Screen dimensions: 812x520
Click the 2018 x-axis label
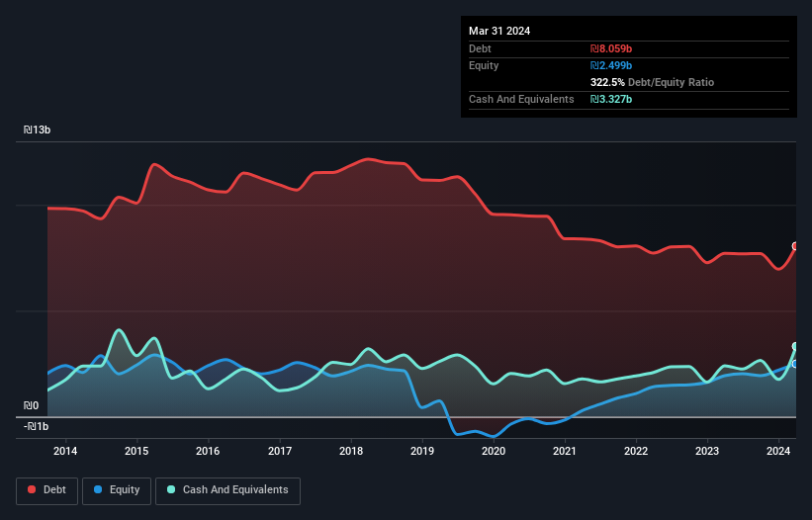351,451
